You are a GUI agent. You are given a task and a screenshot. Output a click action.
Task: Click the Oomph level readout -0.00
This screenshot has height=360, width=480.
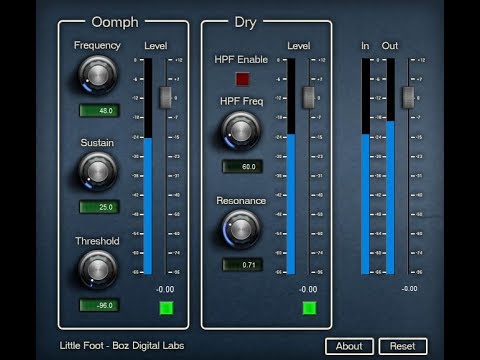(165, 289)
